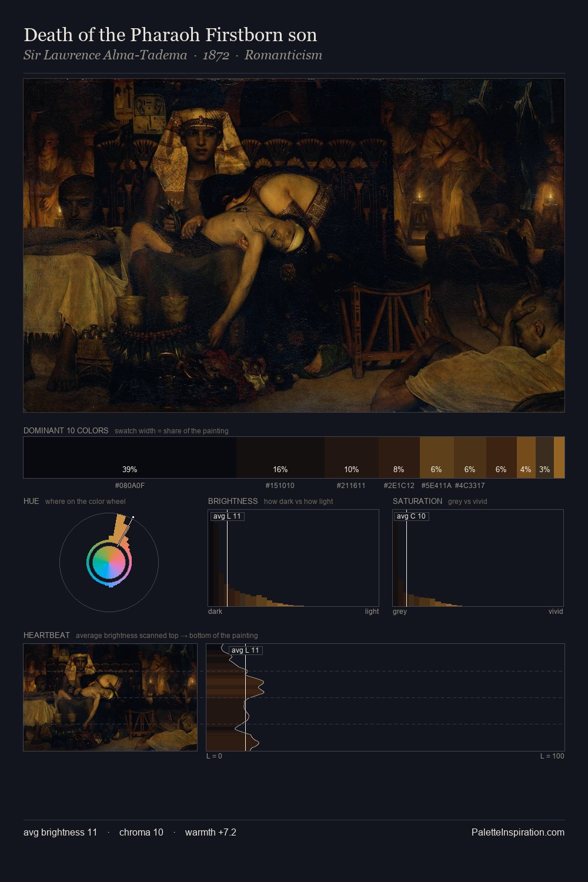This screenshot has width=588, height=882.
Task: Click the 'L = 100' axis label
Action: tap(552, 756)
